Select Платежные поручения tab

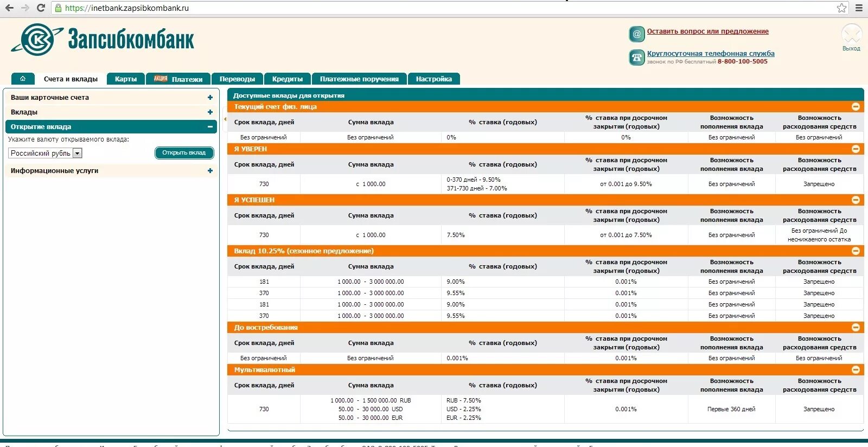(x=359, y=79)
